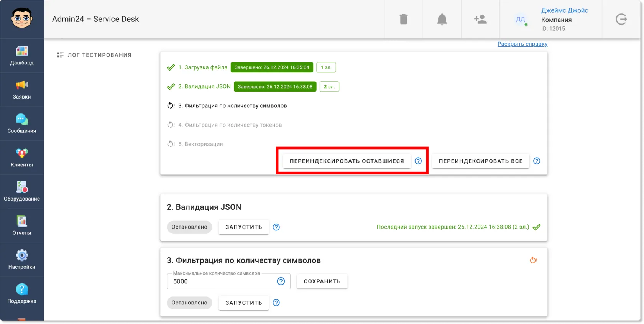Select step 2. Валидация JSON in log

(204, 87)
